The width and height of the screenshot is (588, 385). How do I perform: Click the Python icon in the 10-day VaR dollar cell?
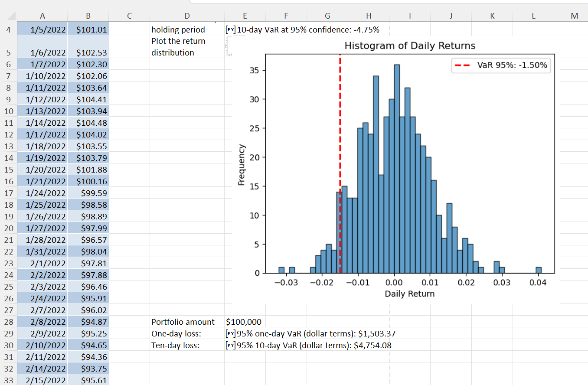coord(230,346)
